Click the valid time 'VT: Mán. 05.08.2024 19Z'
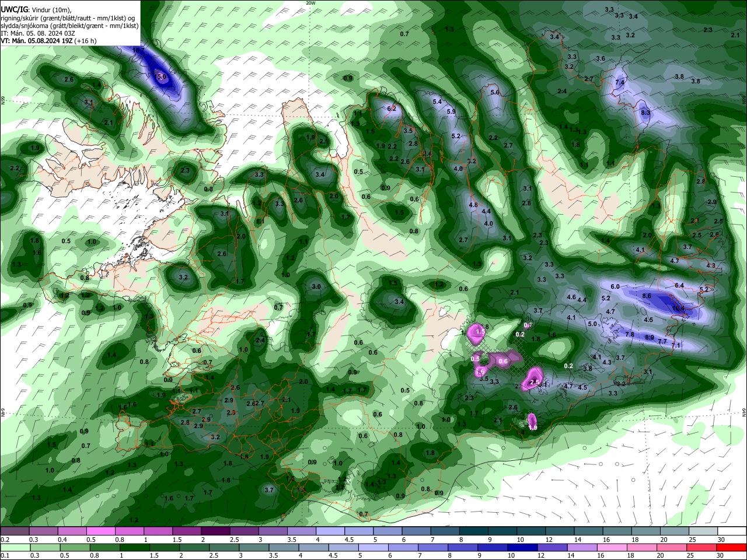 (36, 41)
